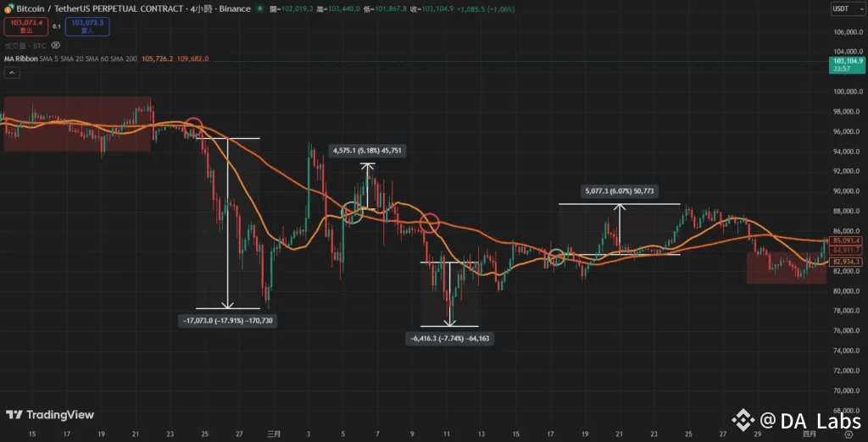
Task: Click the Bitcoin symbol logo icon
Action: pyautogui.click(x=8, y=8)
